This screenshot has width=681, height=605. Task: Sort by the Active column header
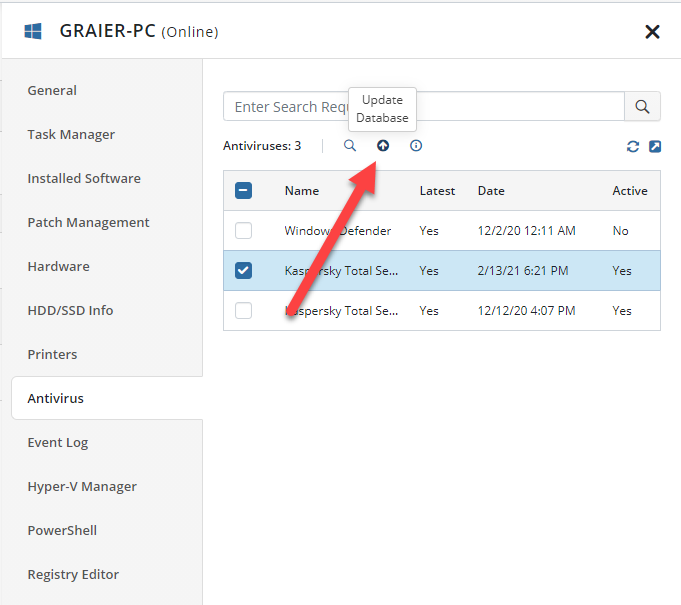click(630, 191)
